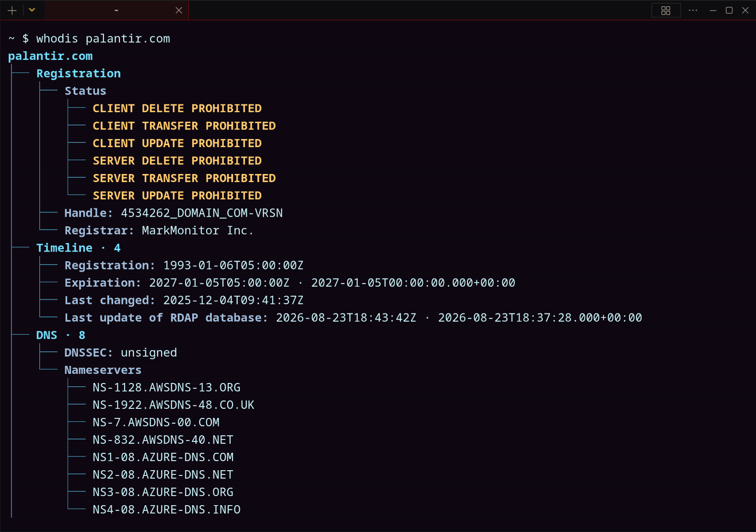756x532 pixels.
Task: Click nameserver NS-7.AWSDNS-00.COM
Action: (x=156, y=422)
